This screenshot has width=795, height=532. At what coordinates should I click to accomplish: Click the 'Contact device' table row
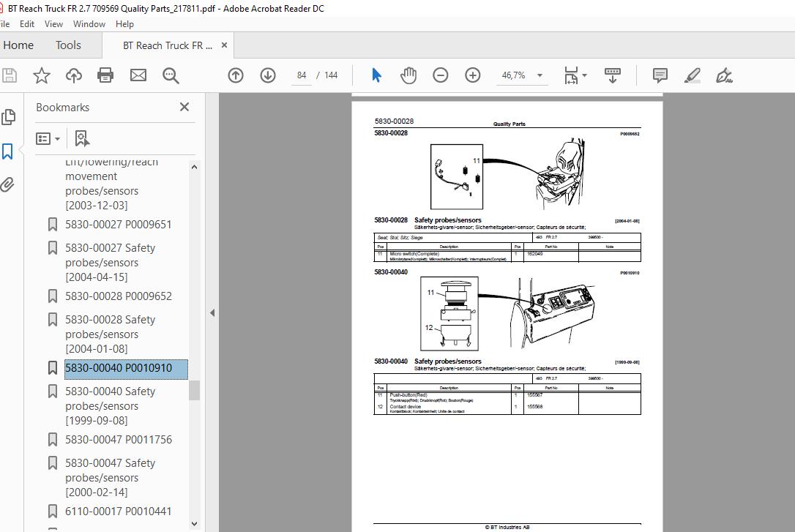click(x=507, y=409)
